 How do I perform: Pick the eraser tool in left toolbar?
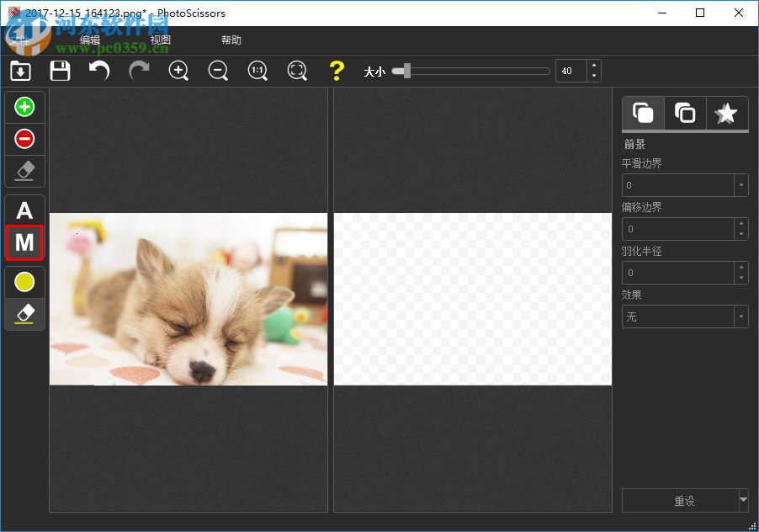coord(24,171)
